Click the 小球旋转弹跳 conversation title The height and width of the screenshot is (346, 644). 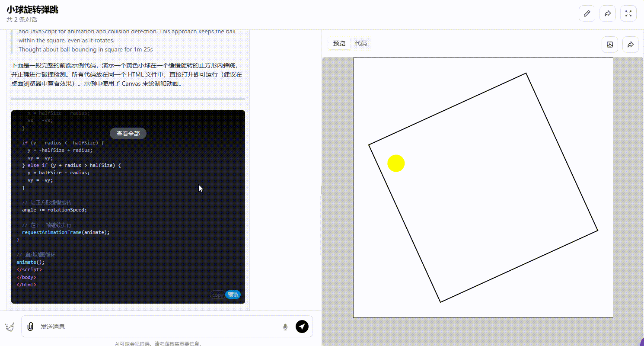pyautogui.click(x=32, y=10)
